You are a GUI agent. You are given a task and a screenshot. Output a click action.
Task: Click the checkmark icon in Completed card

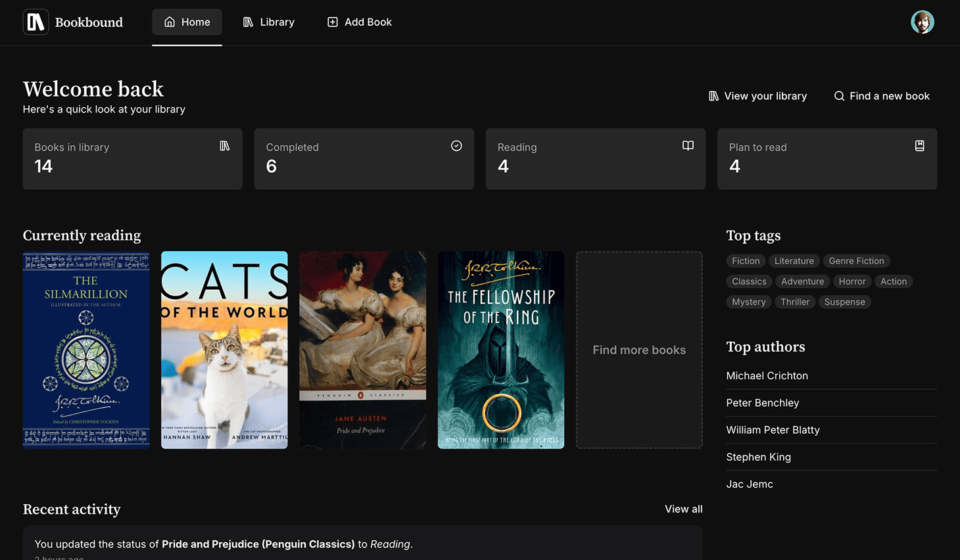(456, 146)
